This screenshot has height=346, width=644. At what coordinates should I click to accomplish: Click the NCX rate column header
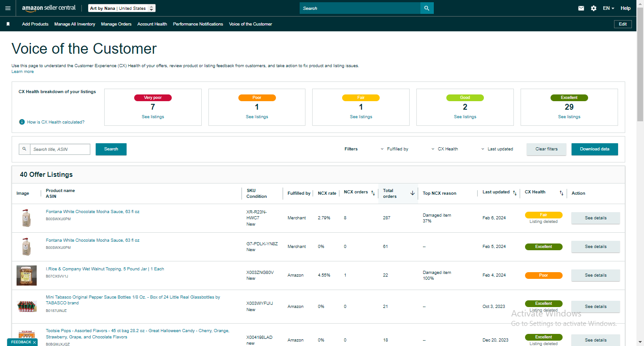click(327, 193)
